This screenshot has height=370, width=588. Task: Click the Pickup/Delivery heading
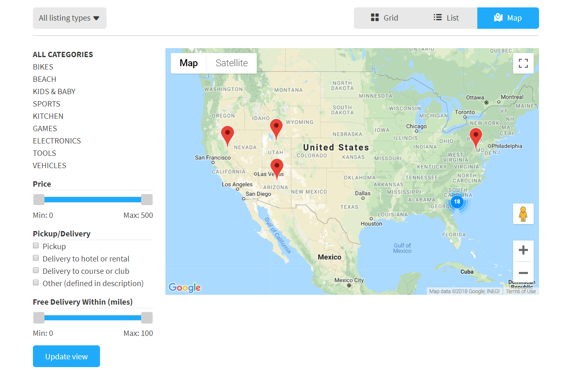tap(62, 234)
